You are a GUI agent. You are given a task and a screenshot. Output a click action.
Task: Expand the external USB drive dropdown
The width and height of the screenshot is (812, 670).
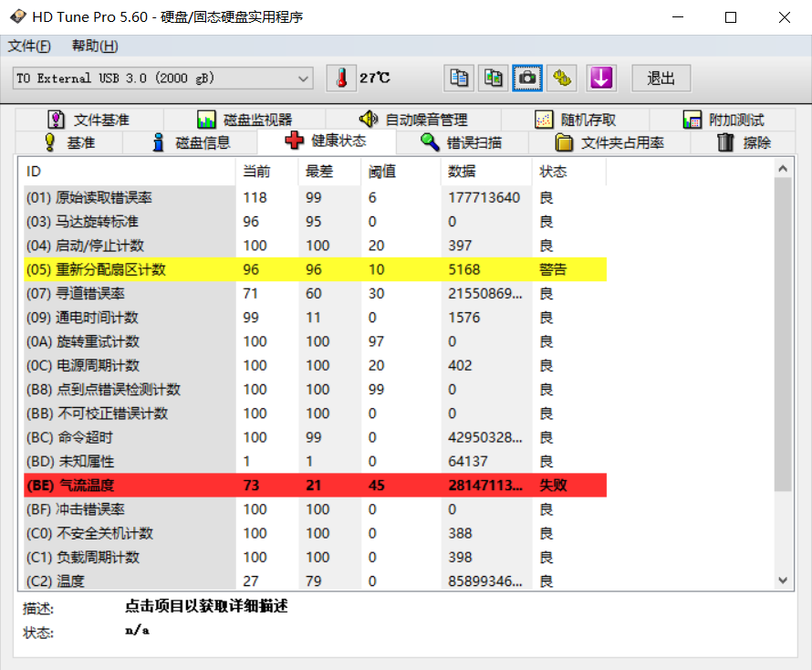click(x=304, y=79)
